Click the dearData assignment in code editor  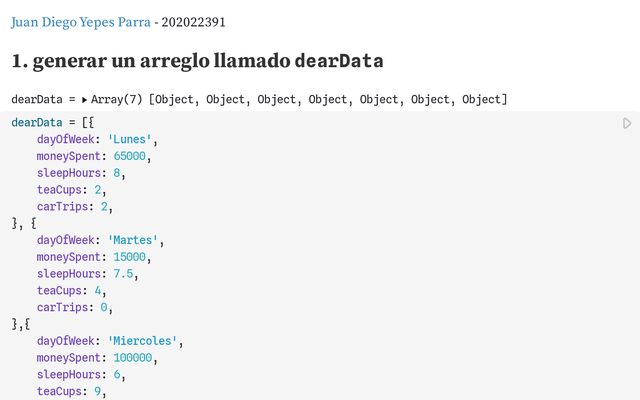[37, 122]
